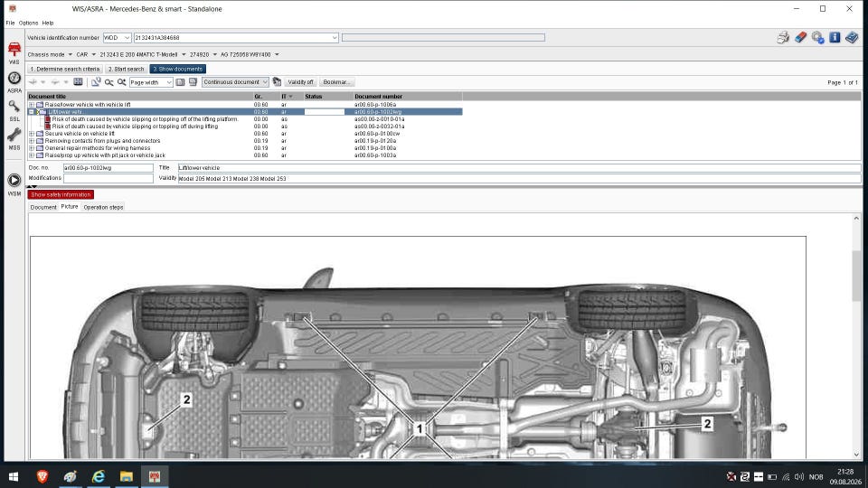868x488 pixels.
Task: Click the open-in-new-window document icon
Action: pos(96,82)
